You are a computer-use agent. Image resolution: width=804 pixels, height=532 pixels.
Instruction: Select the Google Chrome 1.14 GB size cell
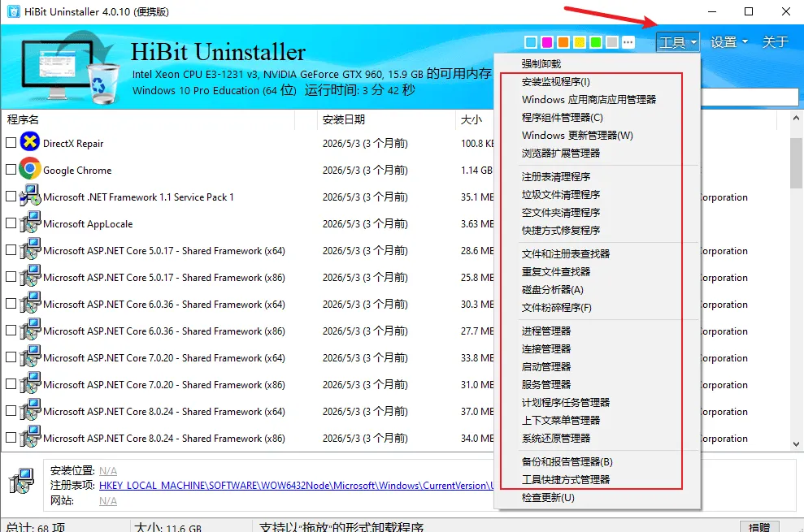(476, 170)
